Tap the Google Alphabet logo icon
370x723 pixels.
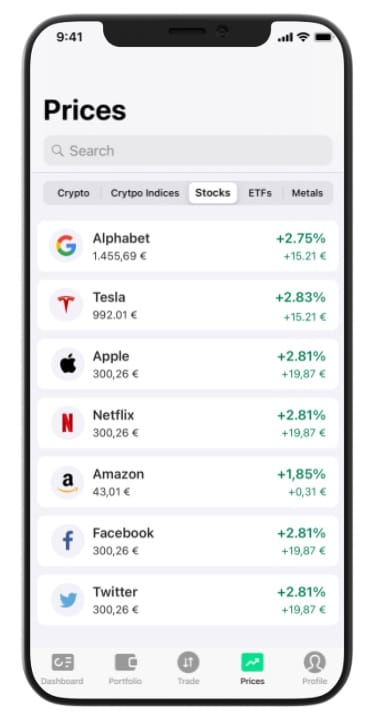click(66, 246)
